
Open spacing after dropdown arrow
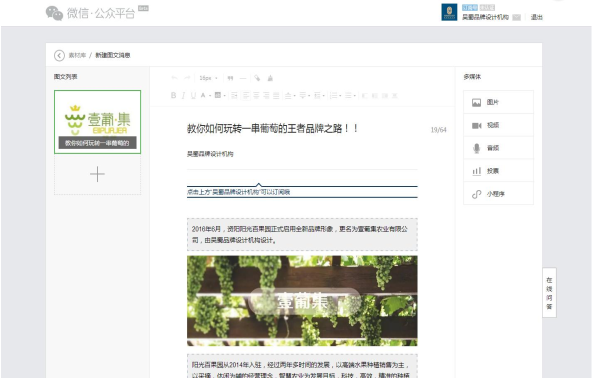click(309, 96)
